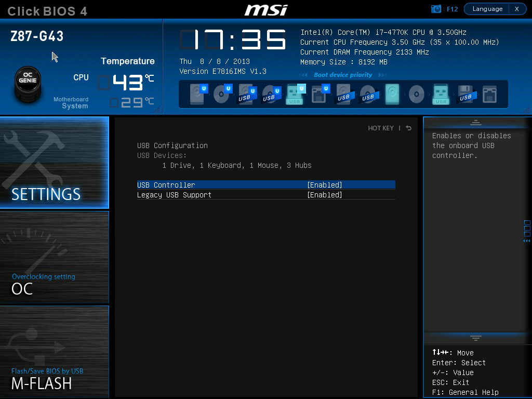Select the highlighted UEFI USB key boot device
This screenshot has width=532, height=399.
point(295,94)
